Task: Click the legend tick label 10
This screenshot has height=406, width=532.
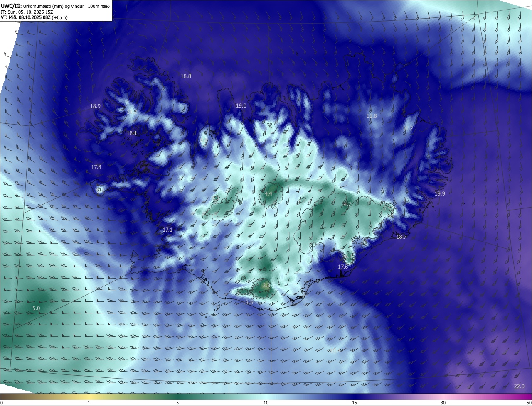Action: [266, 403]
